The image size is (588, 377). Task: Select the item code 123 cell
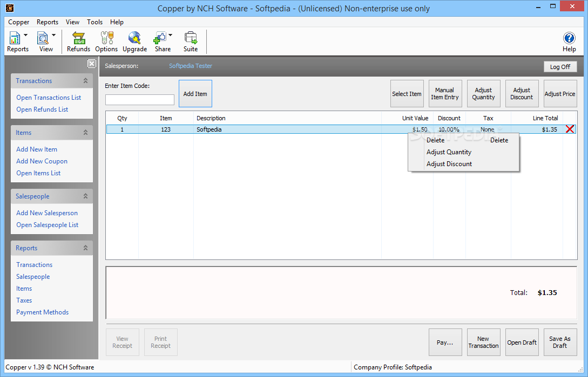166,129
